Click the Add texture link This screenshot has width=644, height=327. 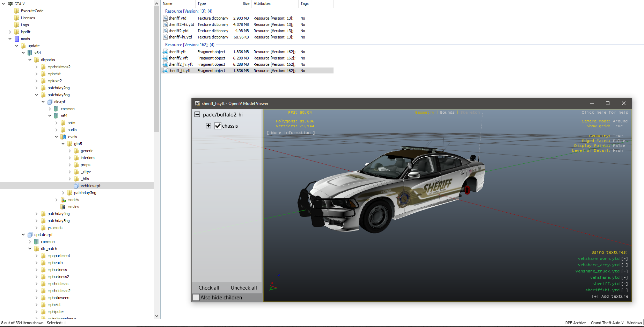tap(610, 296)
